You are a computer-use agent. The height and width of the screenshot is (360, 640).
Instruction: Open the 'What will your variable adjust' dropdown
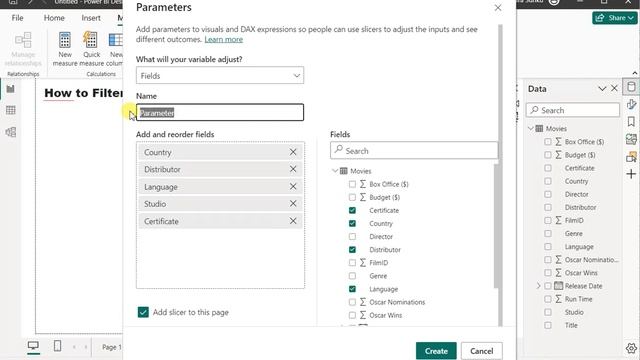[x=220, y=76]
